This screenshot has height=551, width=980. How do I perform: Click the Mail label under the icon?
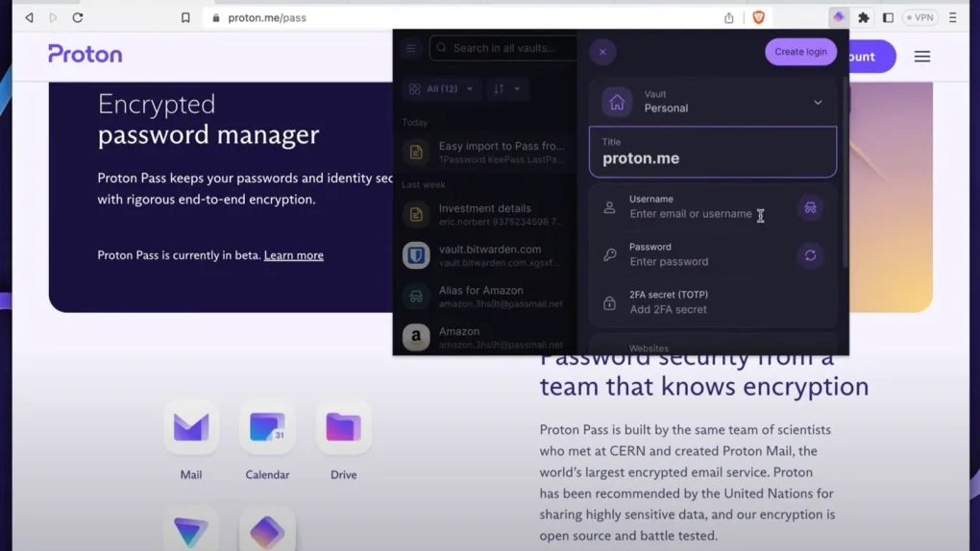point(191,475)
